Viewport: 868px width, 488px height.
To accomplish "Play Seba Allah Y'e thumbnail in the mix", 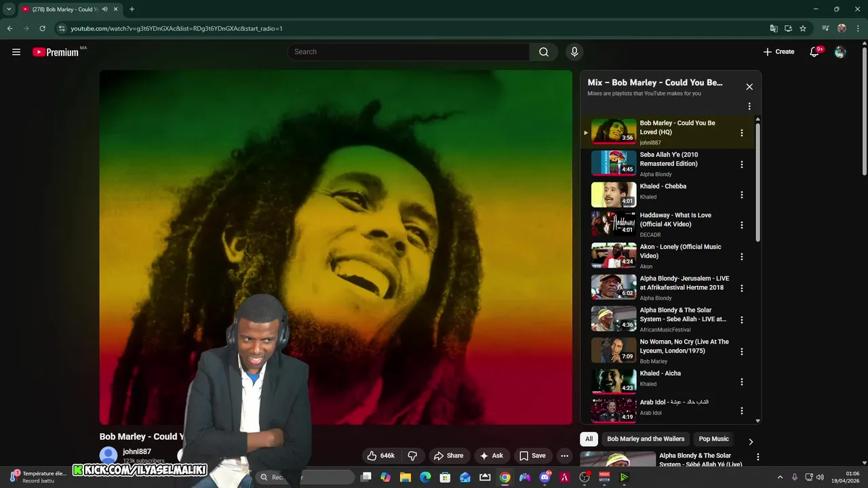I will (x=614, y=163).
